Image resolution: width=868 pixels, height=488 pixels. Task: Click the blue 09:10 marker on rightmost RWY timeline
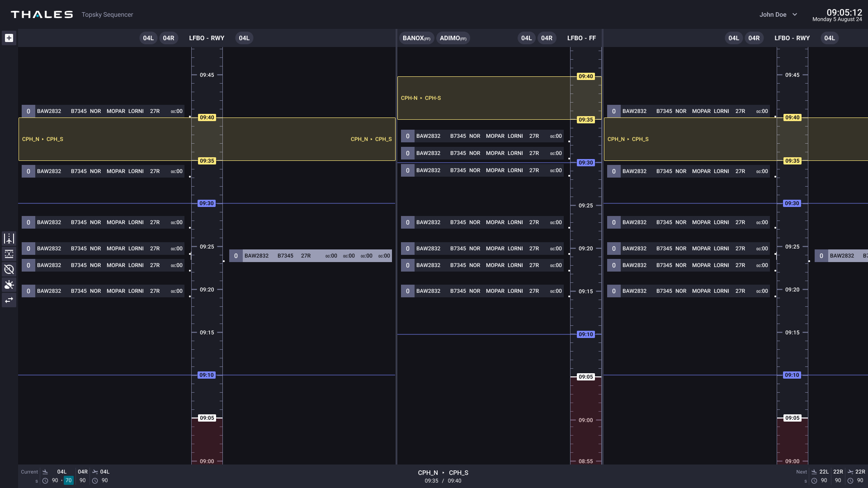point(792,375)
